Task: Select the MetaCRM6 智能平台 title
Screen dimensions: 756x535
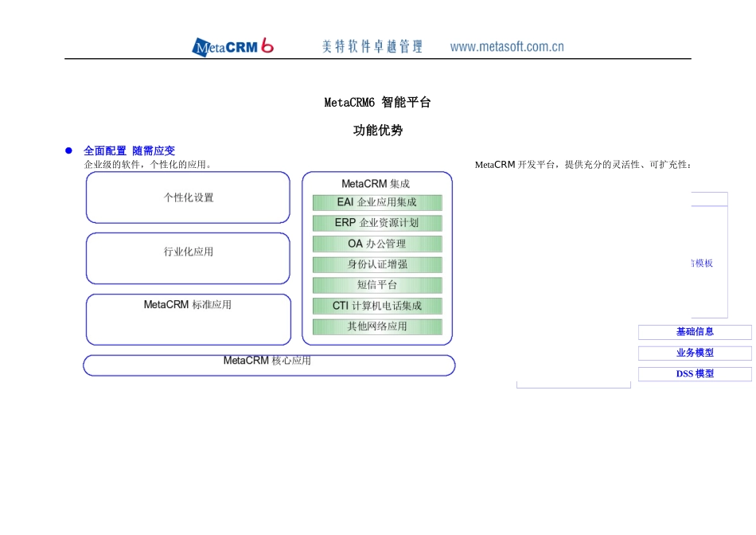Action: coord(377,102)
